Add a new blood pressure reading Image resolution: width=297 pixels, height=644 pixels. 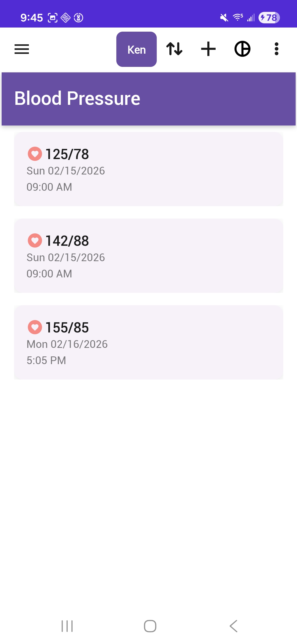point(208,49)
